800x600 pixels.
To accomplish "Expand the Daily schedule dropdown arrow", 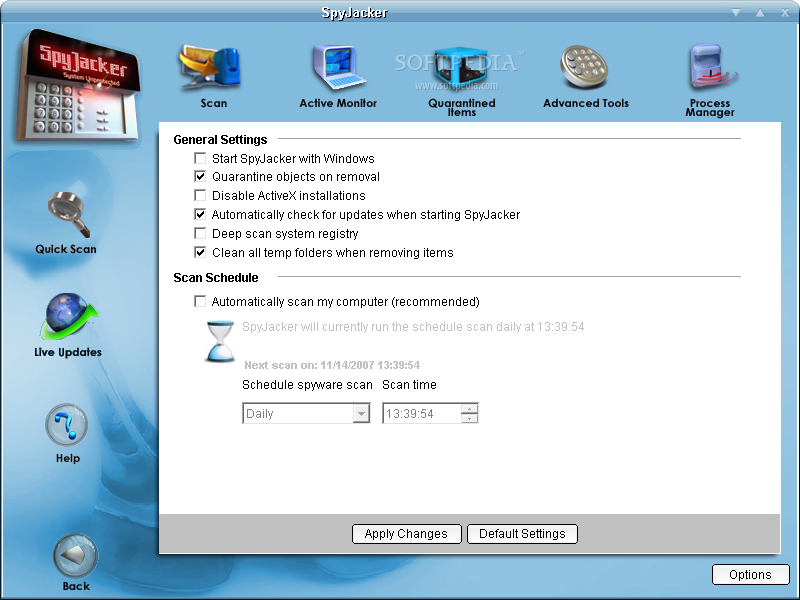I will point(361,413).
